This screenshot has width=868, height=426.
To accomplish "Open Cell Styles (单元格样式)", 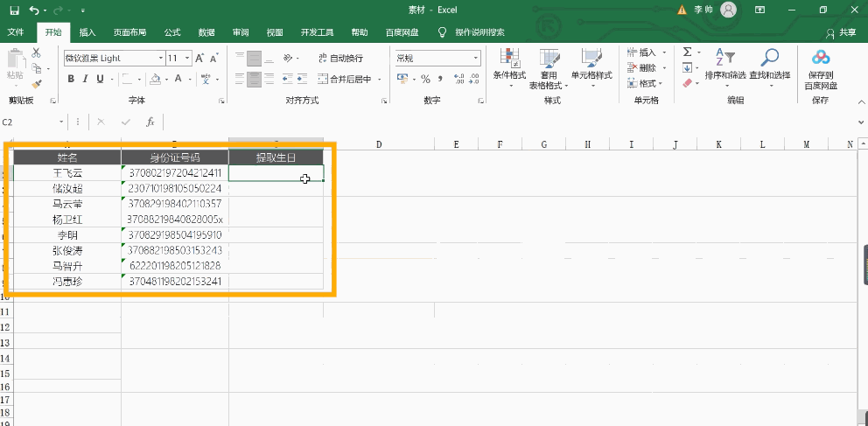I will 591,69.
